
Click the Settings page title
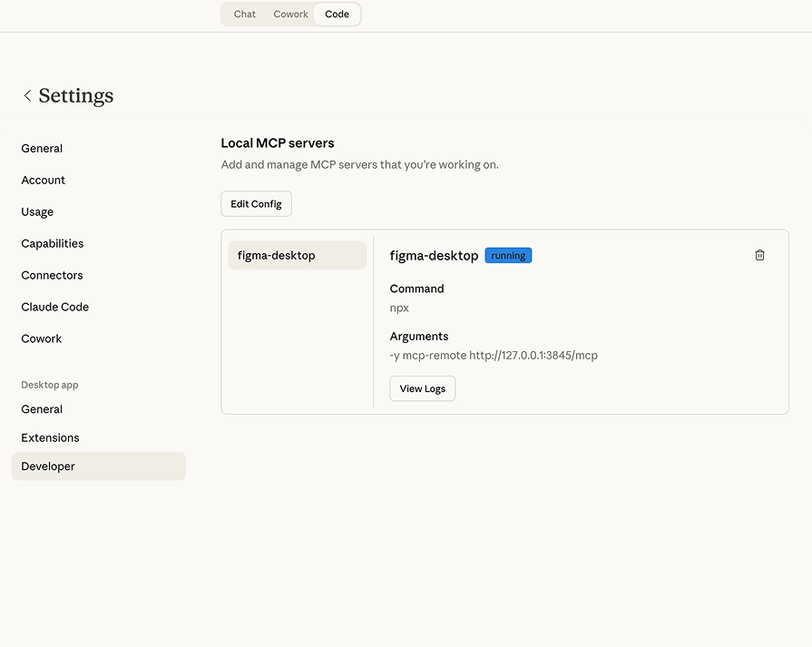point(75,95)
